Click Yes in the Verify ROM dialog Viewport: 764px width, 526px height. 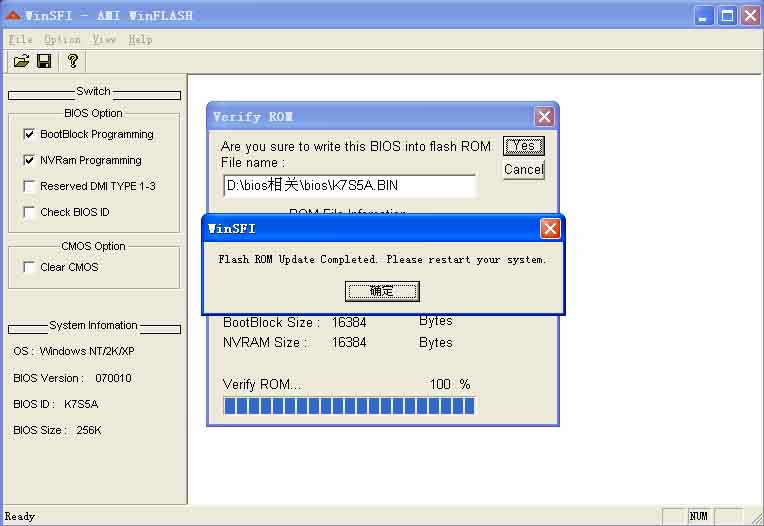[x=524, y=146]
